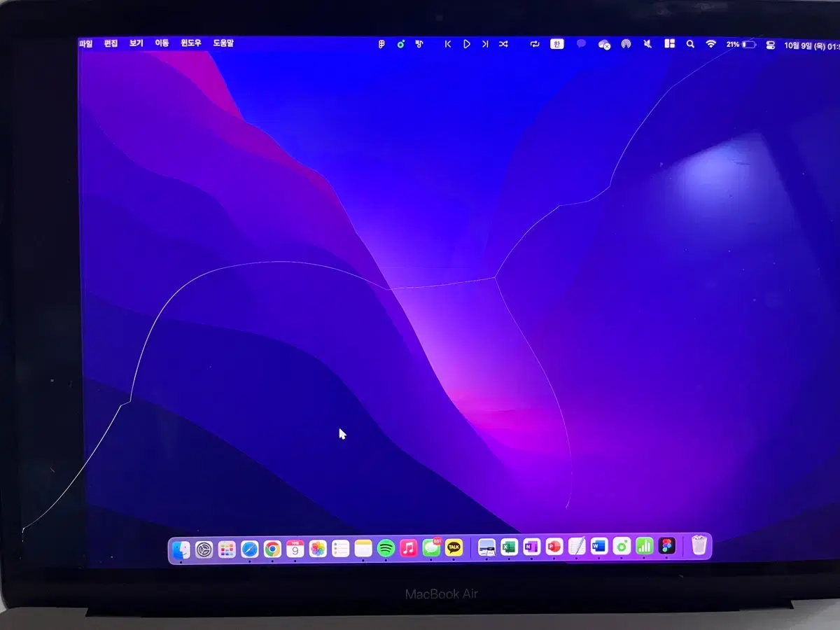Launch Figma from the Dock
The height and width of the screenshot is (630, 840).
tap(667, 546)
